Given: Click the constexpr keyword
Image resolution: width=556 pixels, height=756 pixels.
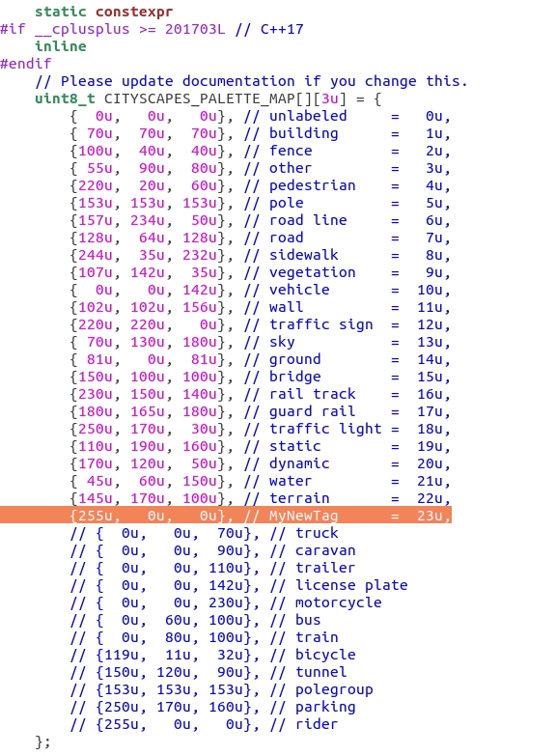Looking at the screenshot, I should (x=134, y=12).
